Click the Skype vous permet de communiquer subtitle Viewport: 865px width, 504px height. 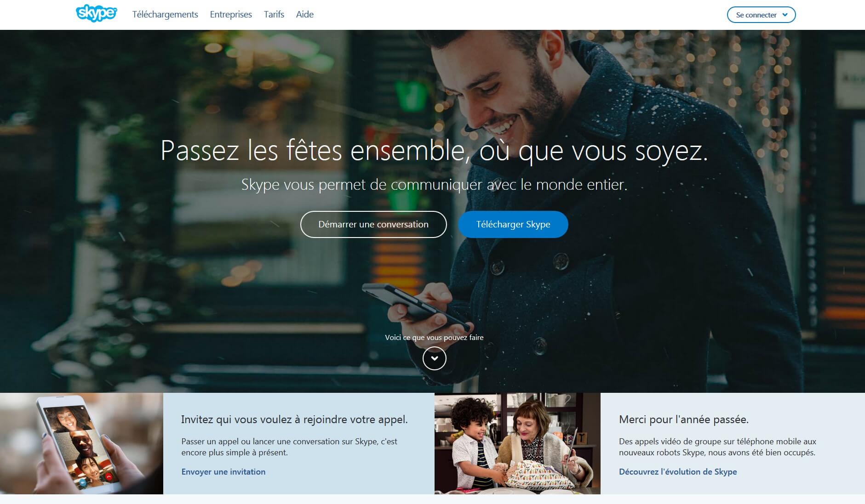tap(434, 185)
